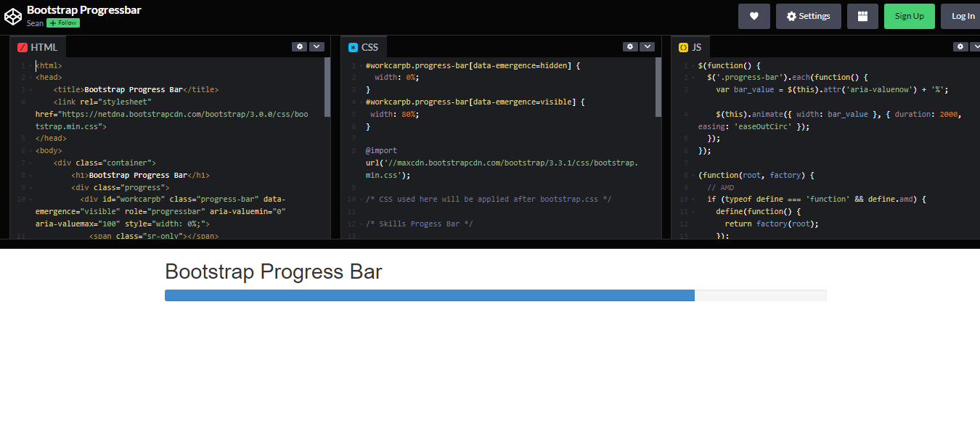Image resolution: width=980 pixels, height=426 pixels.
Task: Open the pen Settings dialog
Action: (808, 15)
